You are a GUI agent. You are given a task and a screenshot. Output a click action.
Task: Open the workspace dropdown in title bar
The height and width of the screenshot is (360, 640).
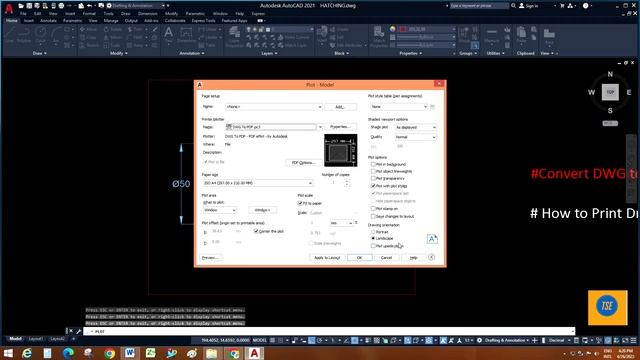pyautogui.click(x=138, y=6)
